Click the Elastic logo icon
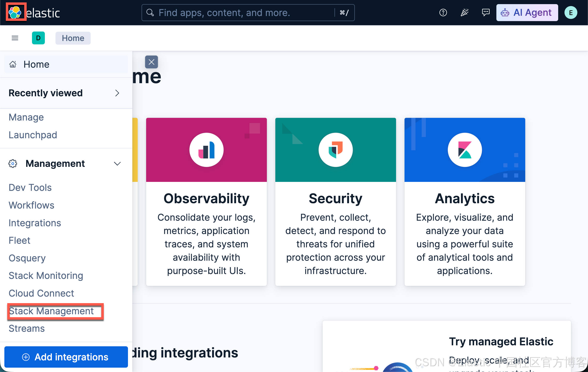This screenshot has width=588, height=372. pyautogui.click(x=15, y=12)
